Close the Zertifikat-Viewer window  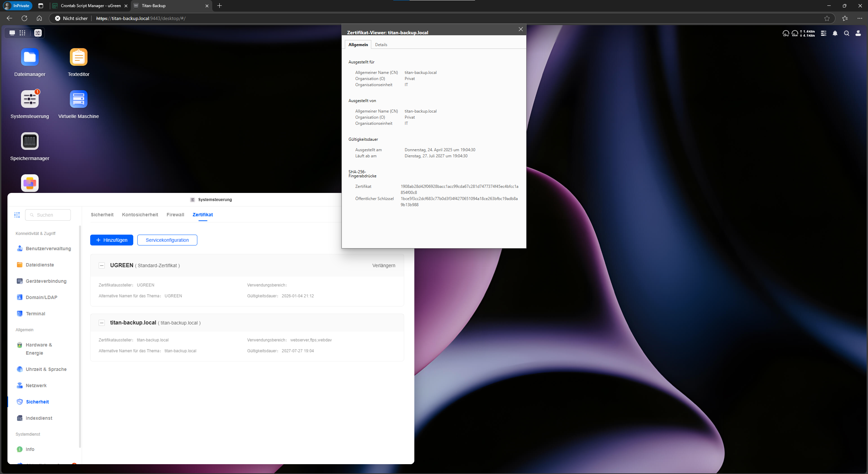tap(521, 29)
